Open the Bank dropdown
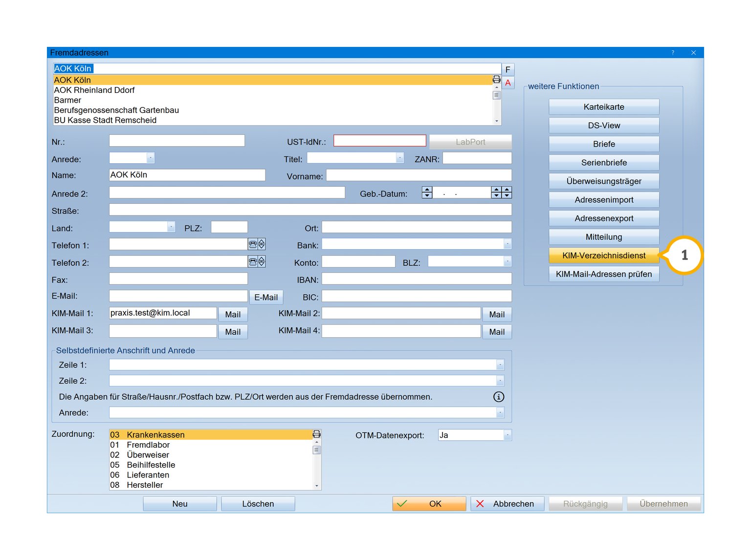Image resolution: width=751 pixels, height=560 pixels. coord(508,244)
